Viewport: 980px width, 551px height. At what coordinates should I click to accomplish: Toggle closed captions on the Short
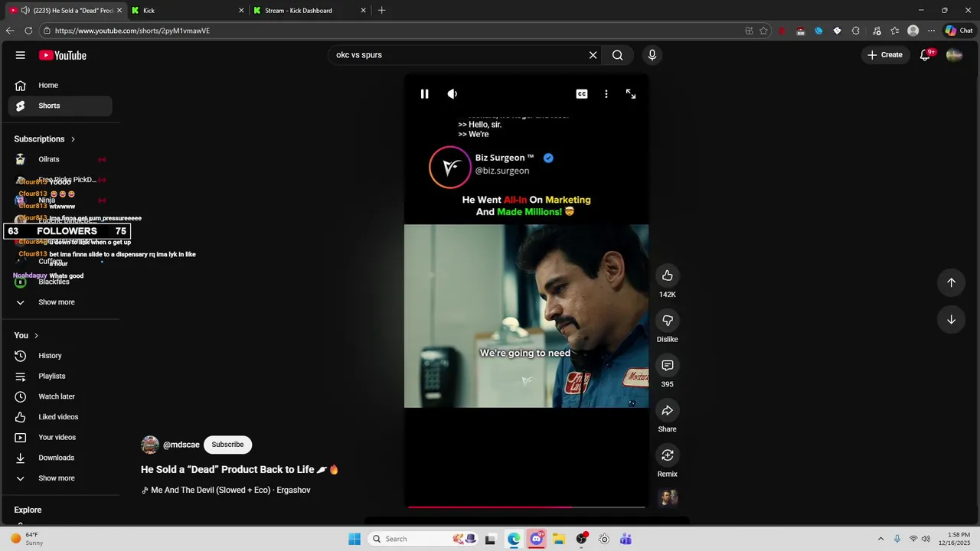click(582, 94)
